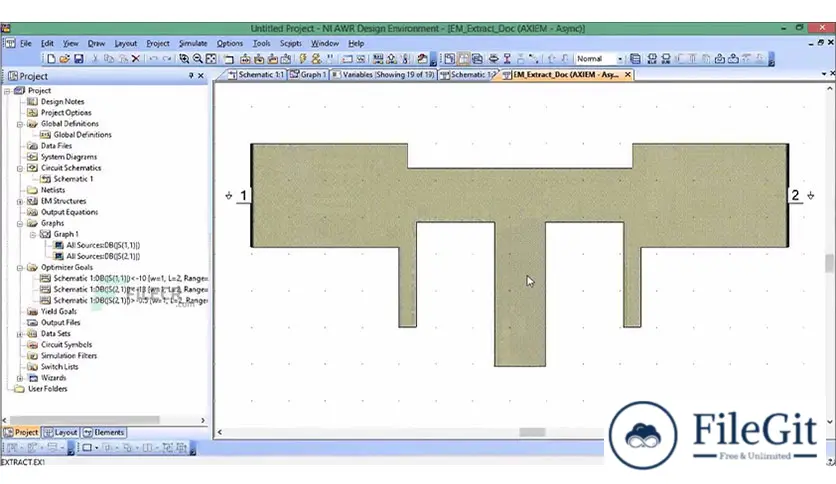Select port 2 on the EM layout
Viewport: 836px width, 484px height.
tap(795, 196)
